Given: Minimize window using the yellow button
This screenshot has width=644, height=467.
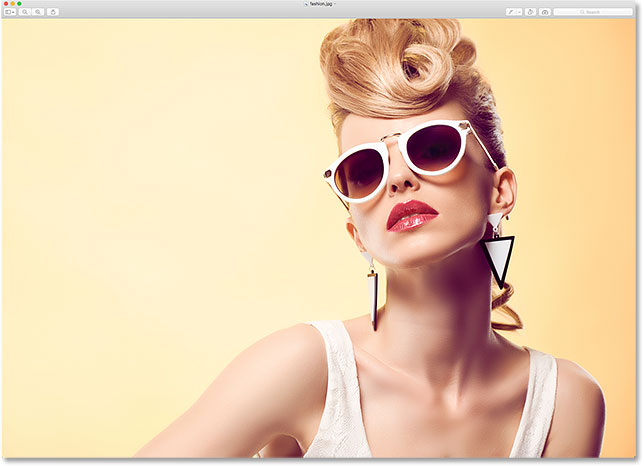Looking at the screenshot, I should (x=13, y=4).
